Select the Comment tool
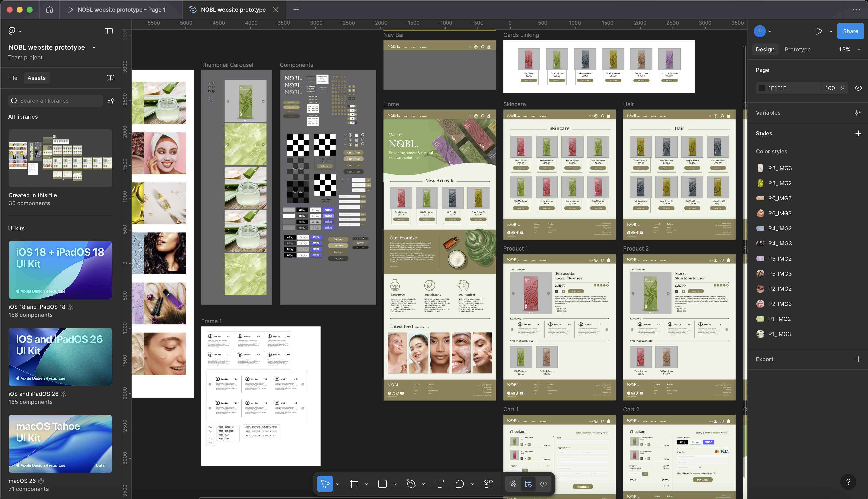The height and width of the screenshot is (499, 868). tap(460, 484)
